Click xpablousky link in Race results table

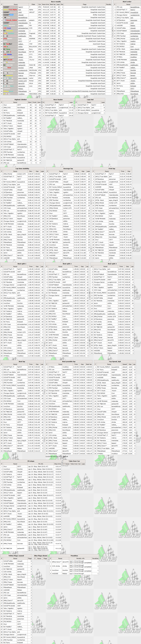[x=22, y=36]
